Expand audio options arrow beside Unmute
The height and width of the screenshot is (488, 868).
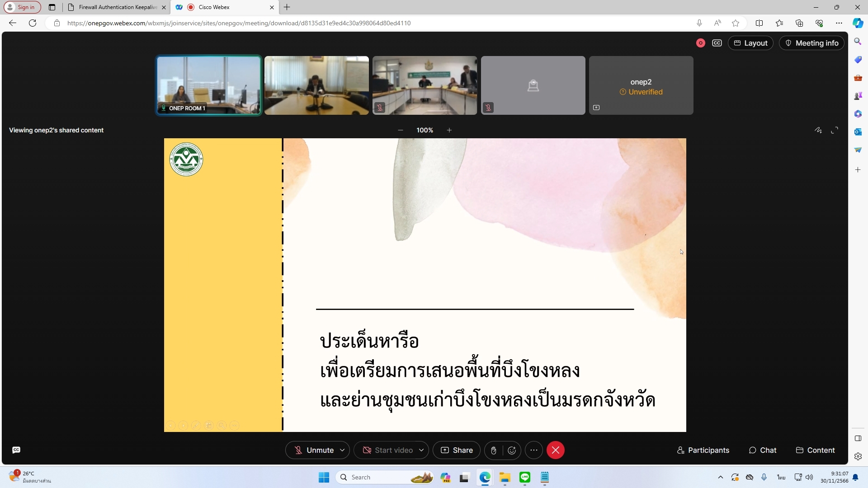click(x=342, y=450)
